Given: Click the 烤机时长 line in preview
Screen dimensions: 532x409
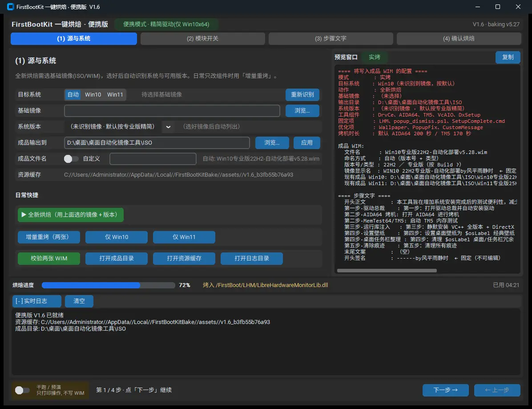Looking at the screenshot, I should click(x=405, y=134).
